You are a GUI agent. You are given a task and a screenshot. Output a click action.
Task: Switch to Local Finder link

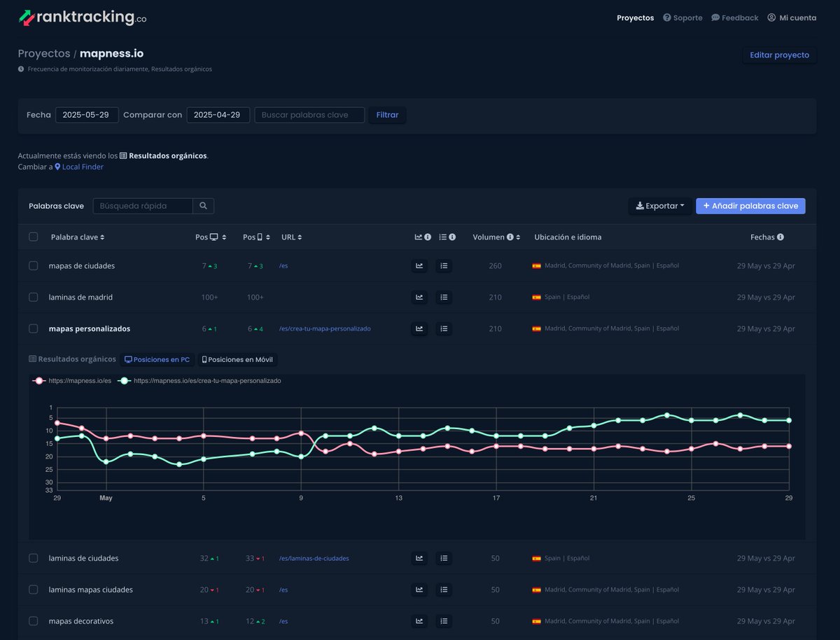[x=79, y=167]
